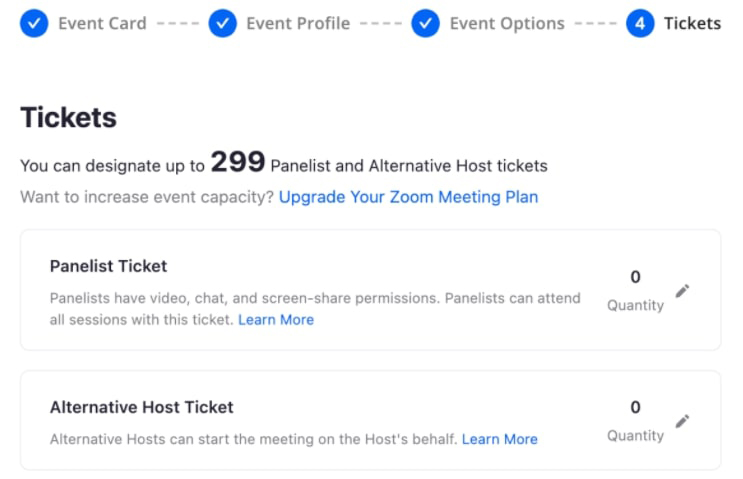The height and width of the screenshot is (479, 743).
Task: Open Learn More link for Alternative Hosts
Action: (500, 439)
